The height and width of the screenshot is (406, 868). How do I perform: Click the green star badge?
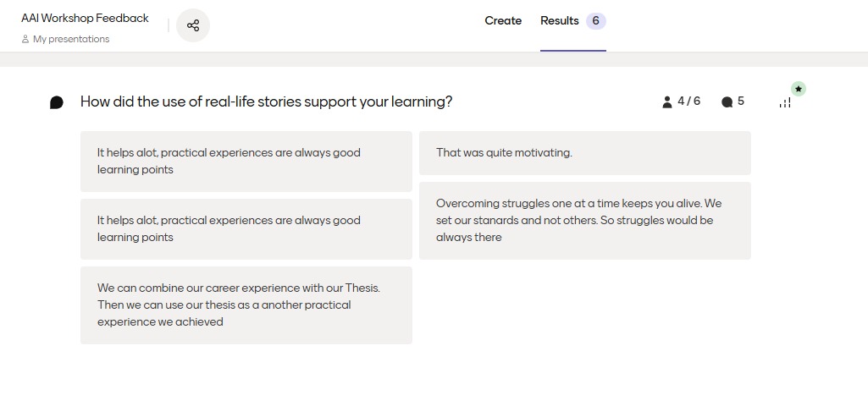click(x=799, y=89)
